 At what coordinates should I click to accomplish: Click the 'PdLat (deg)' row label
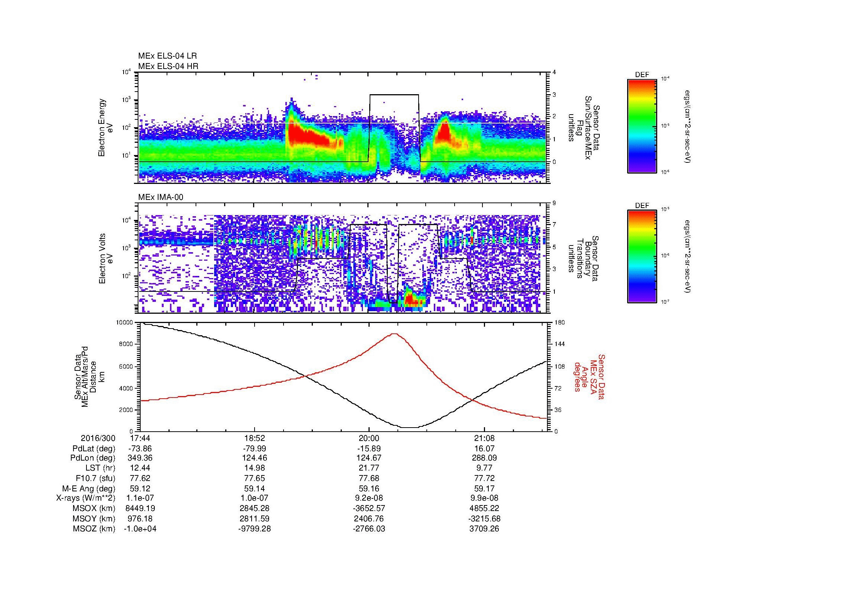[94, 449]
